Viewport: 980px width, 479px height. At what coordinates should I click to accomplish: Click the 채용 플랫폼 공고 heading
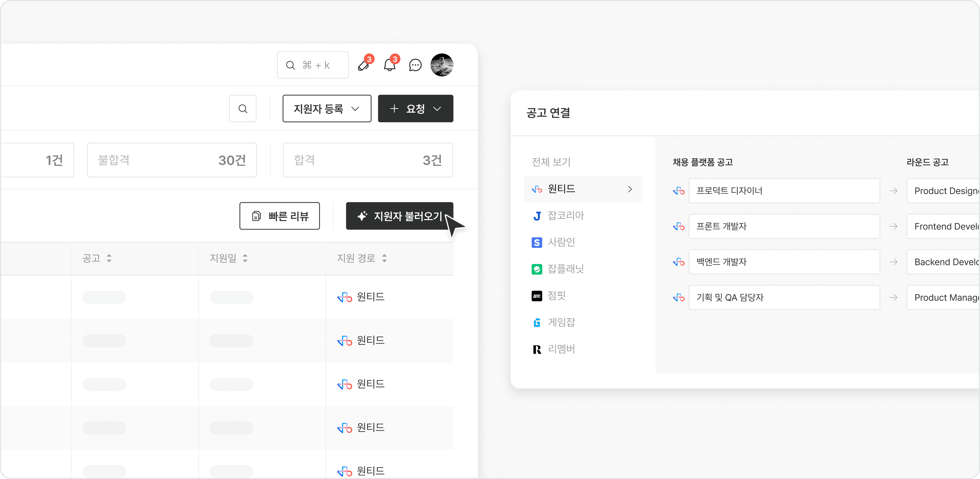(x=703, y=162)
